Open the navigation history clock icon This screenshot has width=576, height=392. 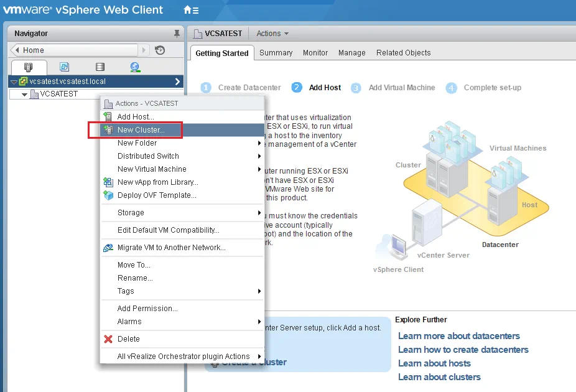[160, 50]
